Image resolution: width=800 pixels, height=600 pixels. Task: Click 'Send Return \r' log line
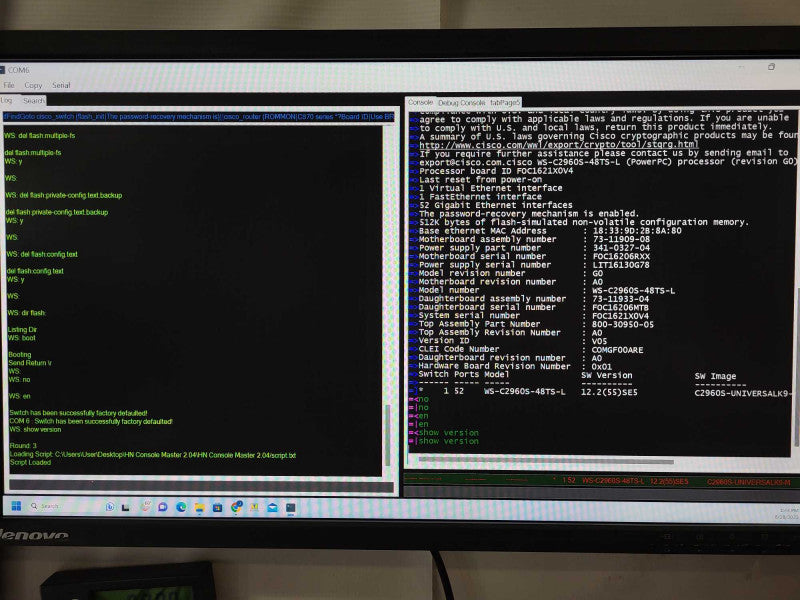30,363
